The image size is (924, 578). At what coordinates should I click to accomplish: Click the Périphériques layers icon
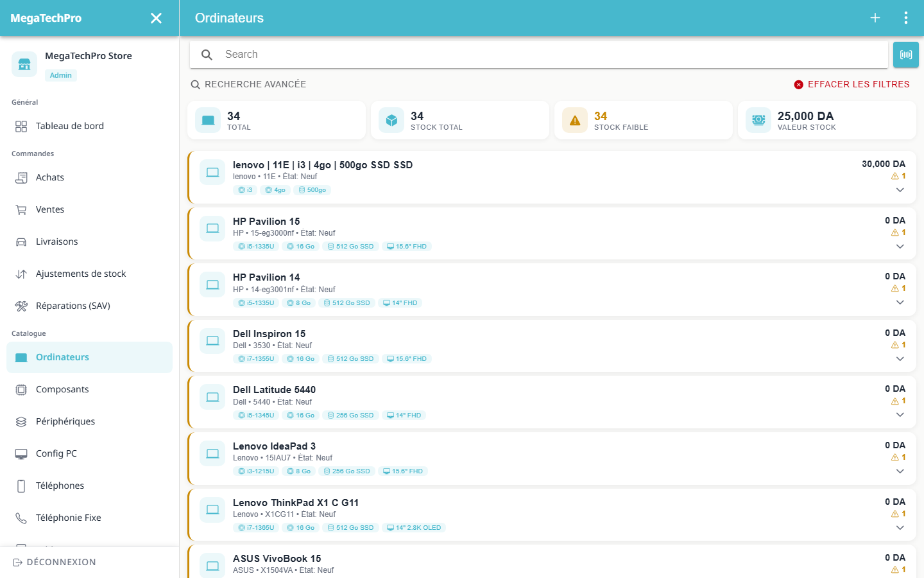click(21, 422)
